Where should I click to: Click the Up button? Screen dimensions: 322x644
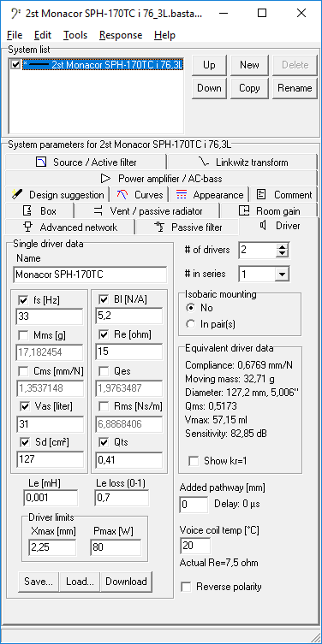(x=209, y=65)
